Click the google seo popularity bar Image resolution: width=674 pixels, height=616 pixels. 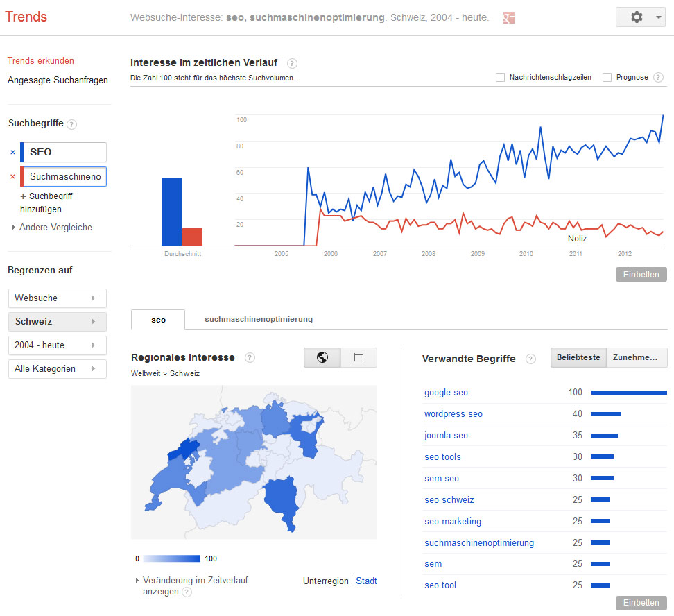[x=629, y=393]
